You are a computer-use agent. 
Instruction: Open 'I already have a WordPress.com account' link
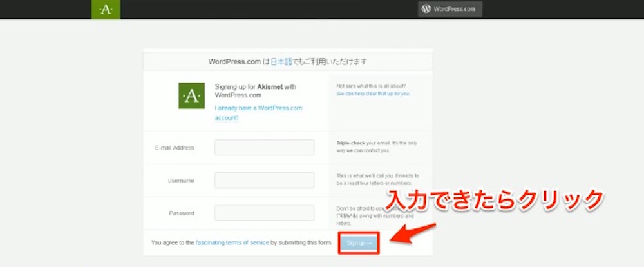[x=258, y=113]
